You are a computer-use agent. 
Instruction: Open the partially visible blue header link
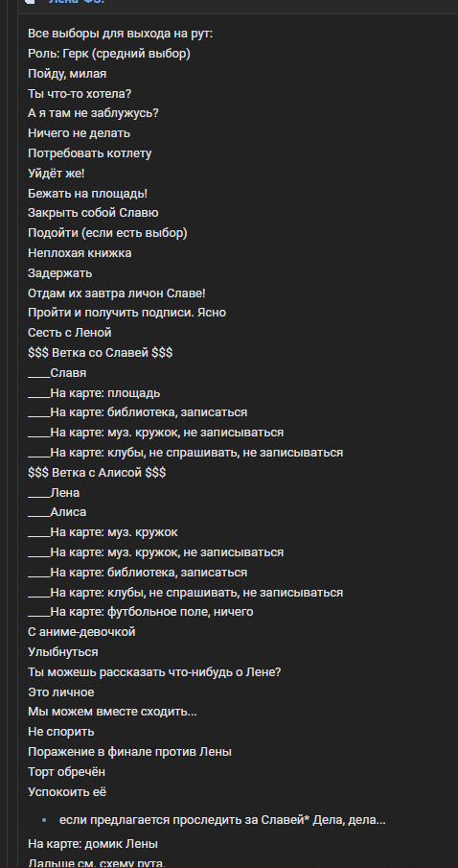[x=77, y=2]
